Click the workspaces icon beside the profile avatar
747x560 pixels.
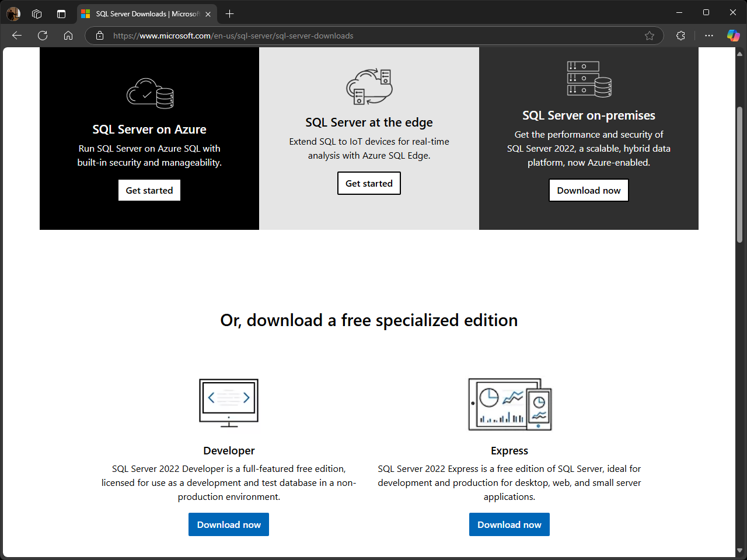tap(37, 13)
